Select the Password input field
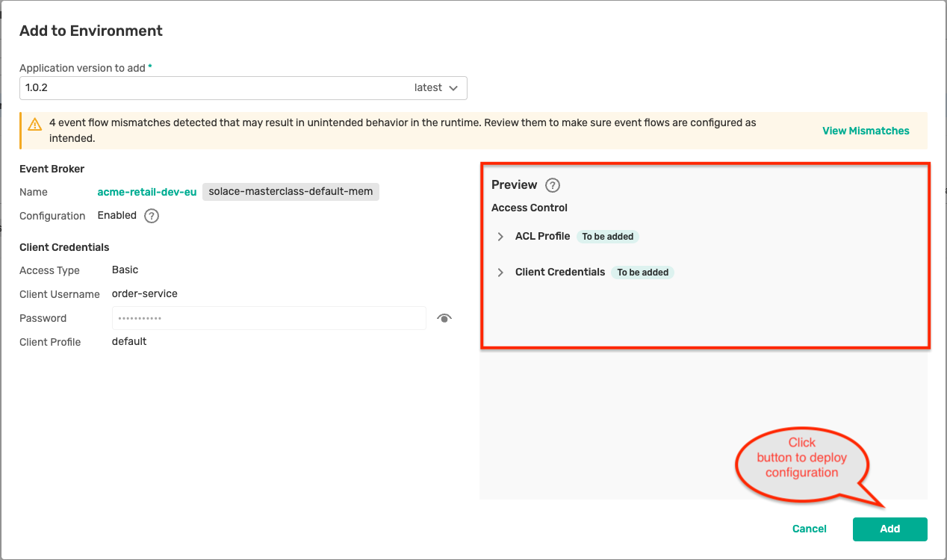Image resolution: width=947 pixels, height=560 pixels. click(x=269, y=318)
